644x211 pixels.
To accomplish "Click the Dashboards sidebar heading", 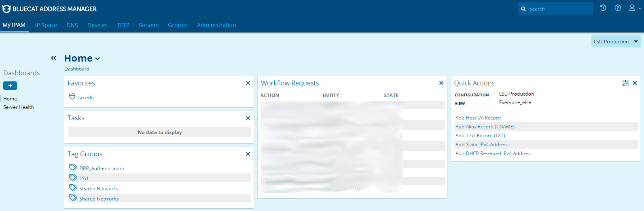I will [x=21, y=73].
